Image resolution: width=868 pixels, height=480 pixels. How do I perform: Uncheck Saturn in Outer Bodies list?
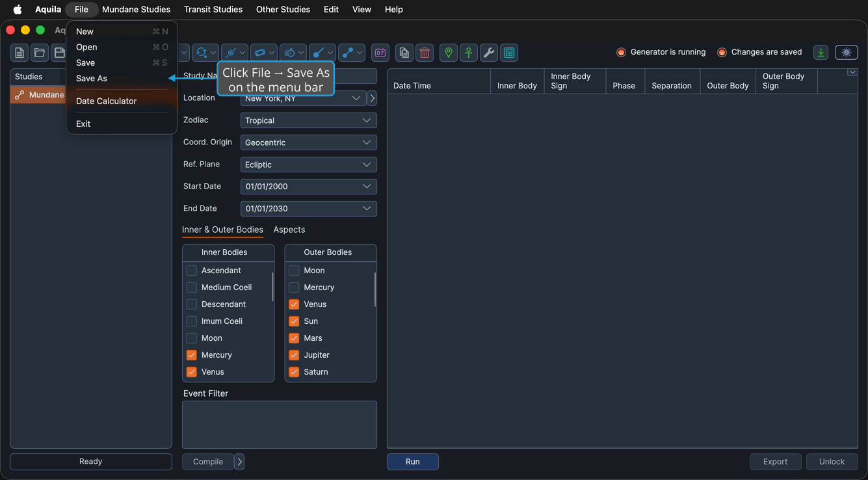[x=294, y=372]
